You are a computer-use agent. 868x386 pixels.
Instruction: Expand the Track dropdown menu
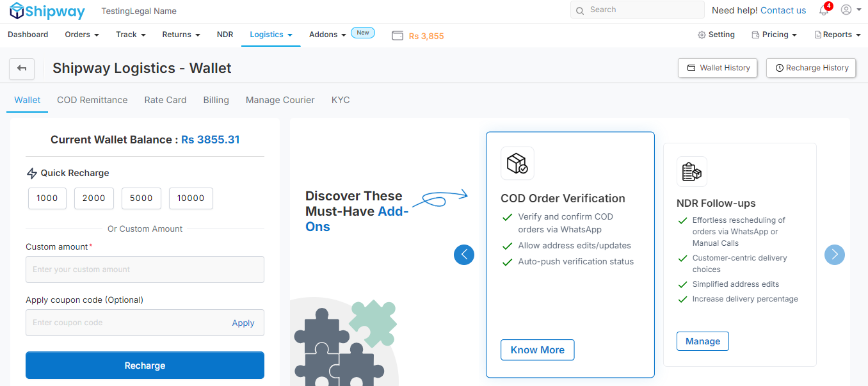(x=131, y=35)
